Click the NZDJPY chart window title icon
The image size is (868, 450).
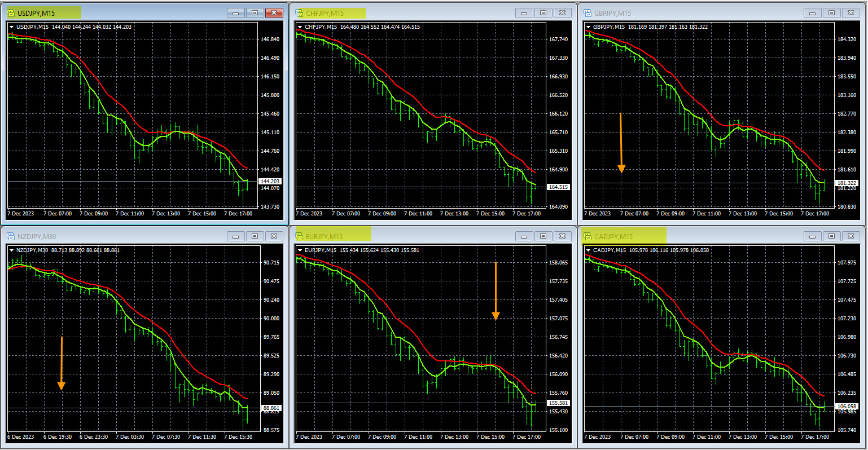[x=11, y=236]
